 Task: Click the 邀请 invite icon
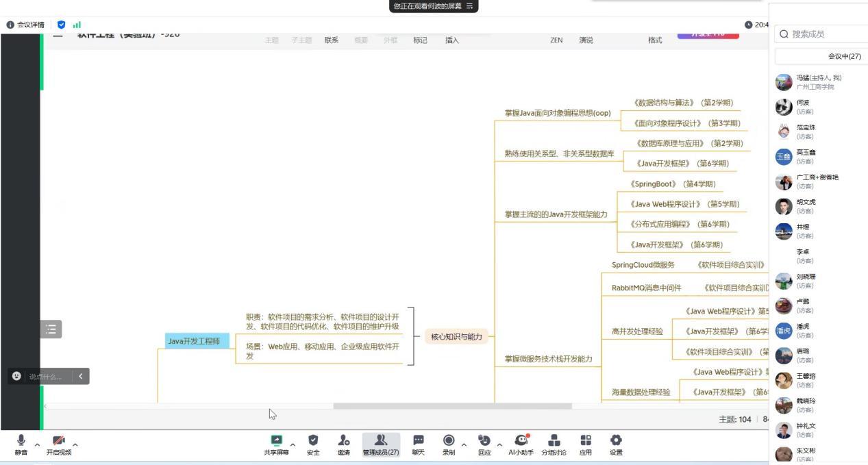[x=343, y=444]
